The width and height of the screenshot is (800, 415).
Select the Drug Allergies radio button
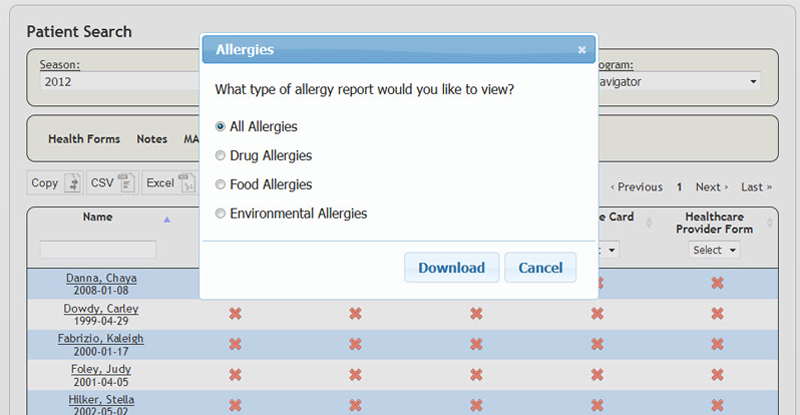point(221,156)
